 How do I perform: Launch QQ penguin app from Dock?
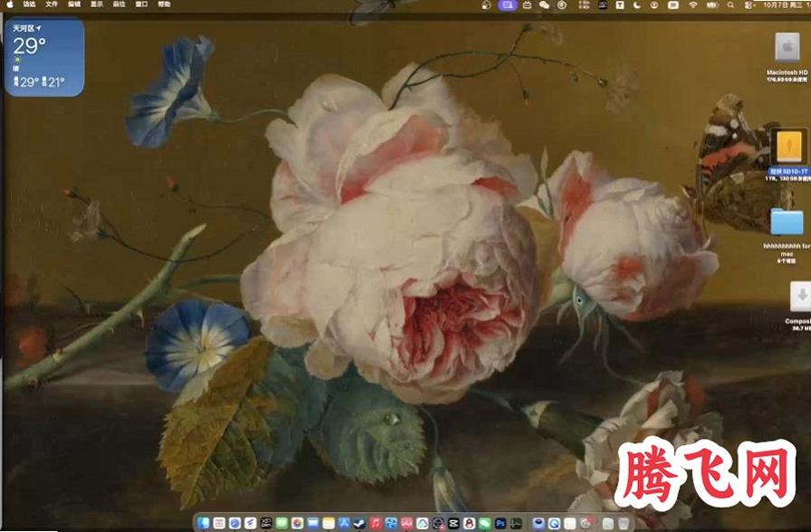(470, 523)
